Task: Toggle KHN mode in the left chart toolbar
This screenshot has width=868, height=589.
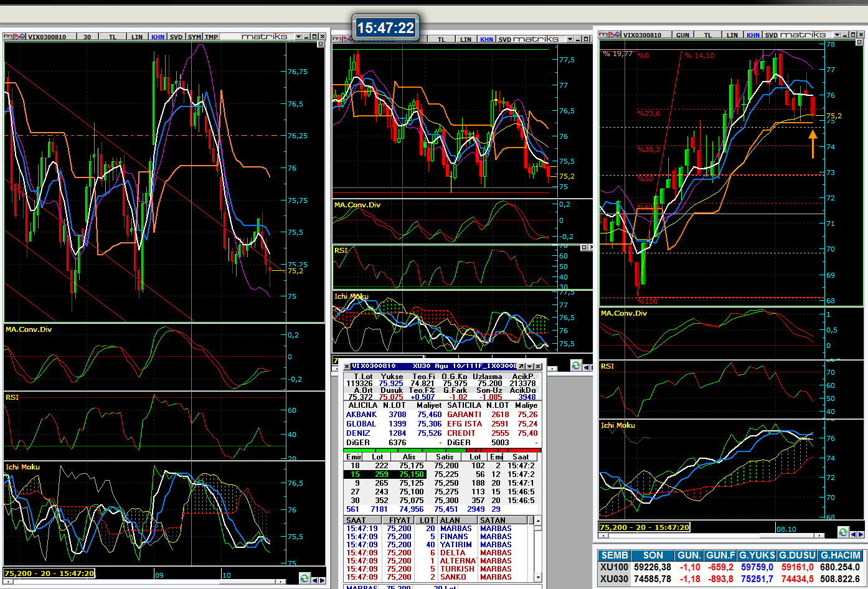Action: pyautogui.click(x=158, y=37)
